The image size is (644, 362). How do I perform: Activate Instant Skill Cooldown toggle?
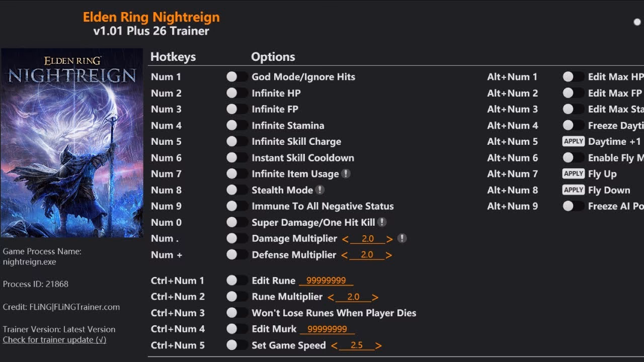tap(236, 157)
